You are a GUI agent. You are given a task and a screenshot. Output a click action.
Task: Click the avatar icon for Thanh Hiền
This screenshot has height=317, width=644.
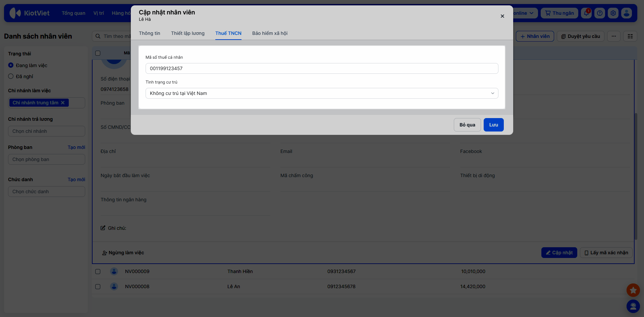coord(114,271)
